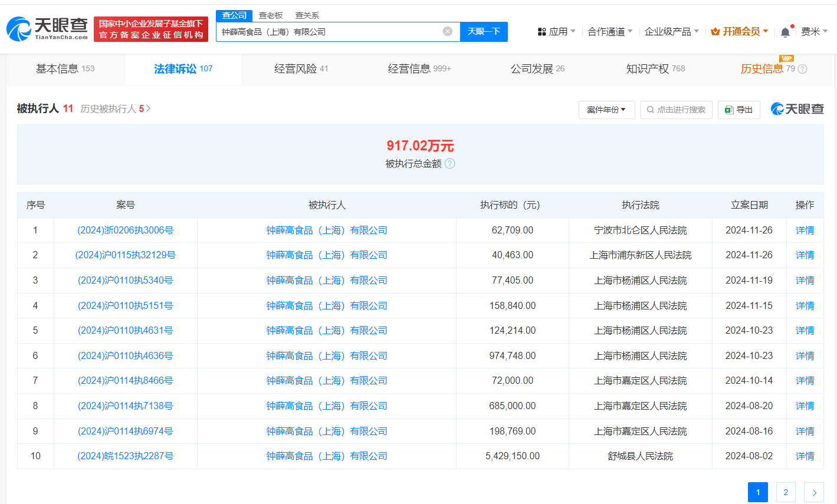
Task: Open notifications bell icon
Action: [x=785, y=32]
